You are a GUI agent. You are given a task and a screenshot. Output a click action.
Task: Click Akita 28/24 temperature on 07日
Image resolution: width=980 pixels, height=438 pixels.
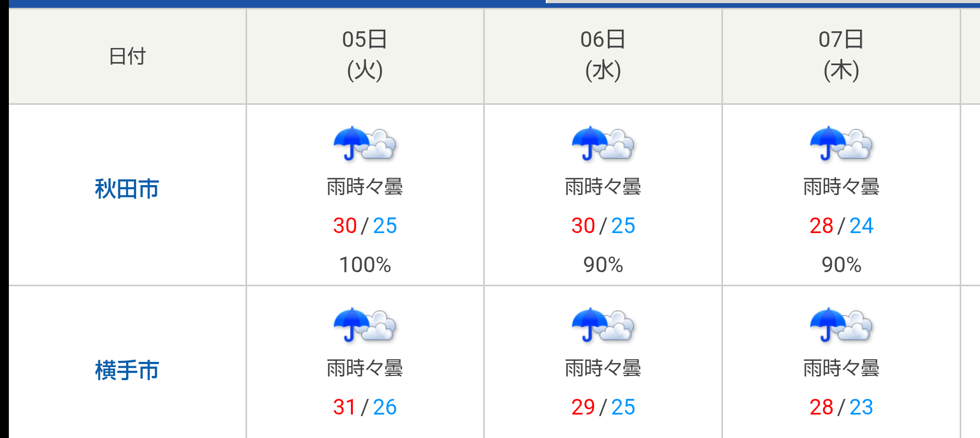click(841, 226)
